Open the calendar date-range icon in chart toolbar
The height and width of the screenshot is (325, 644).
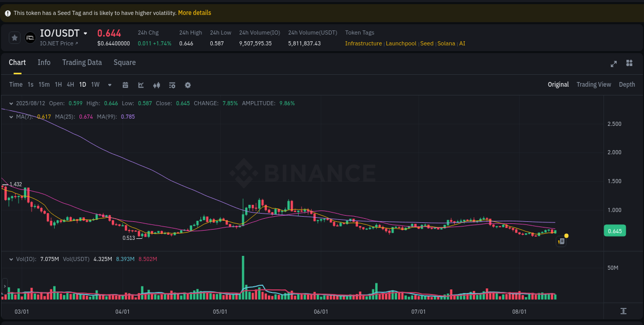pyautogui.click(x=125, y=85)
